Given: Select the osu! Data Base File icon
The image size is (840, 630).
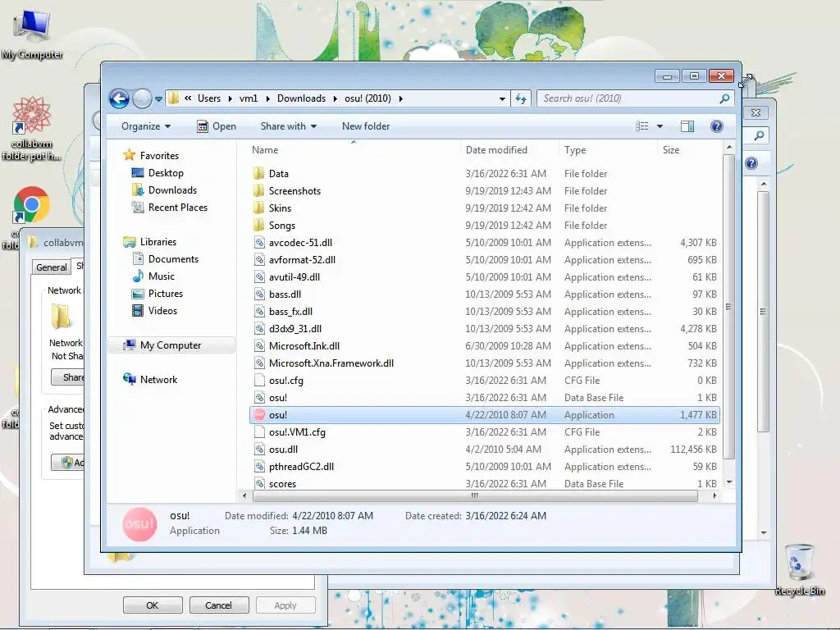Looking at the screenshot, I should click(259, 398).
